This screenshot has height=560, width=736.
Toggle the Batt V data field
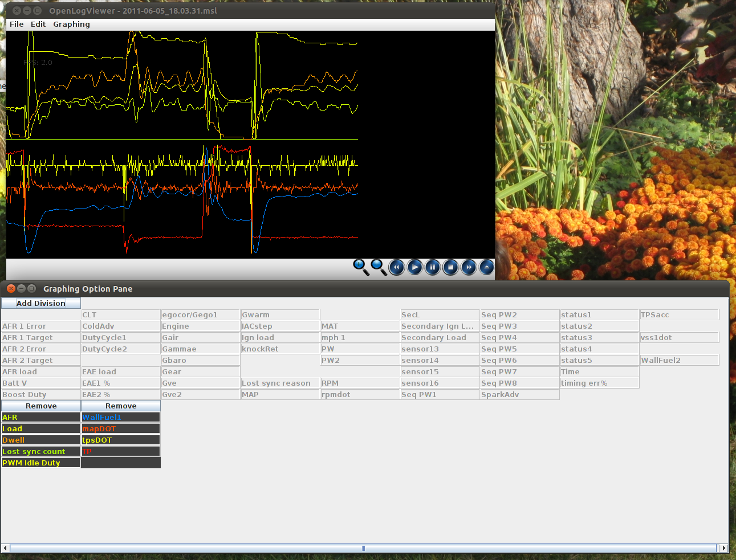[40, 383]
